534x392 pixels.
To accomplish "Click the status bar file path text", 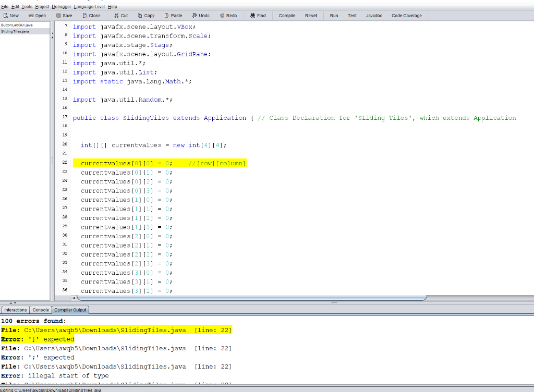I will click(51, 390).
